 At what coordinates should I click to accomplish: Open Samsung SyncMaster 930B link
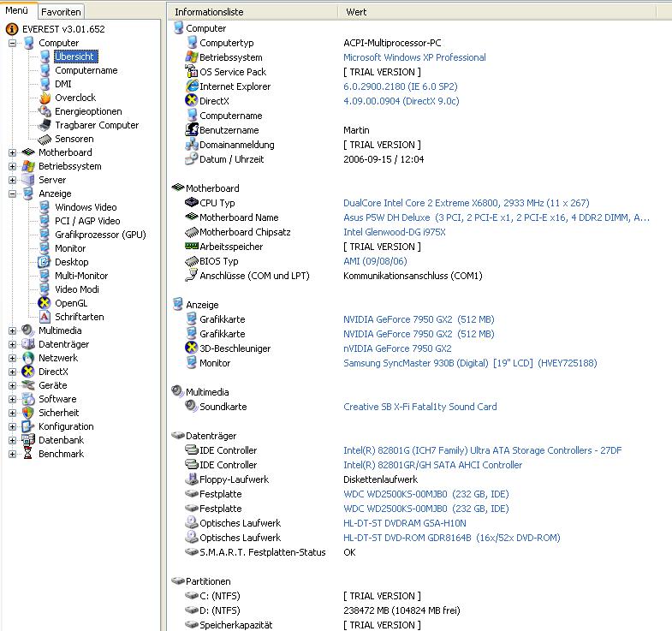click(x=470, y=363)
